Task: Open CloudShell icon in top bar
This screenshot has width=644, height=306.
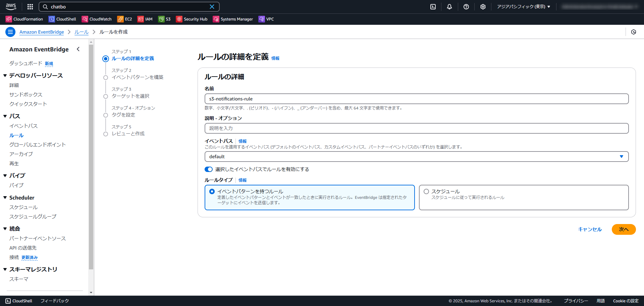Action: click(433, 7)
